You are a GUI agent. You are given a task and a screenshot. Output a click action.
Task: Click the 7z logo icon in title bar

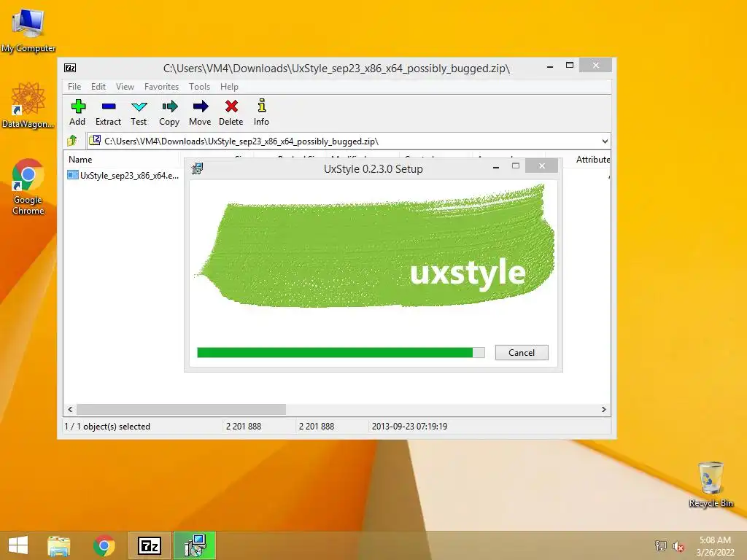pyautogui.click(x=70, y=68)
